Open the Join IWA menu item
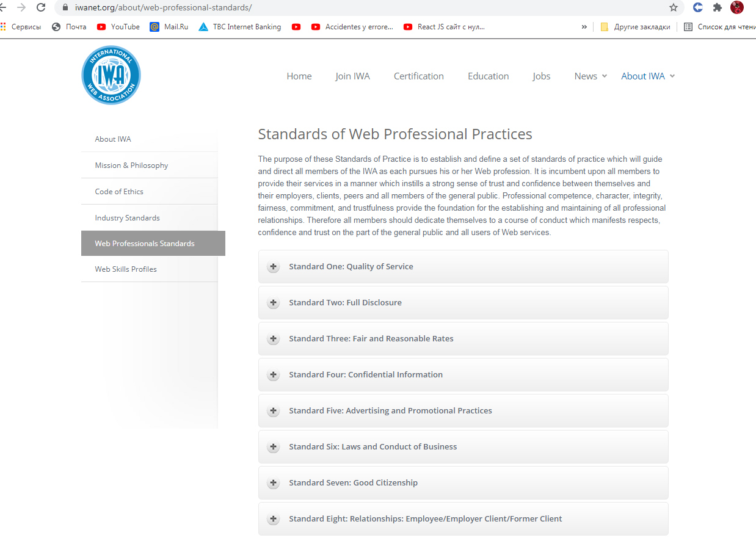The image size is (756, 549). 352,76
